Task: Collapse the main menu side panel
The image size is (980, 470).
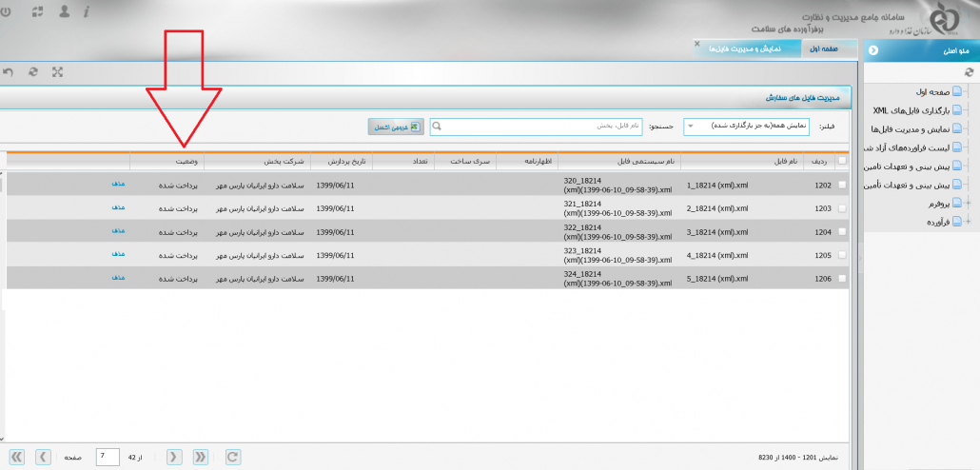Action: click(873, 49)
